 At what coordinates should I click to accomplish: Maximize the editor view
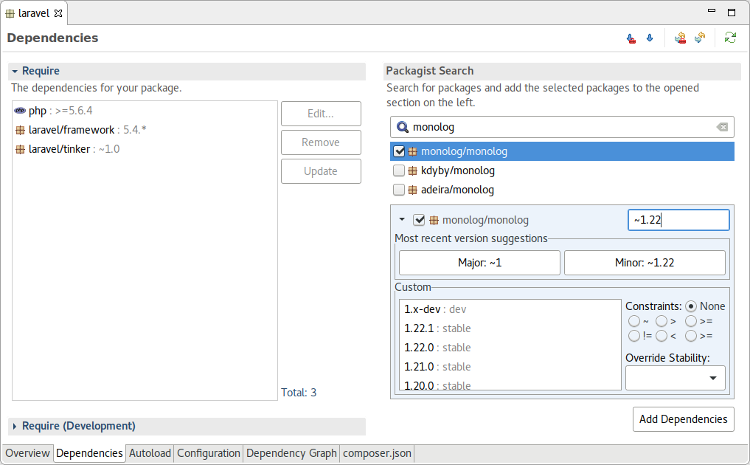(731, 12)
